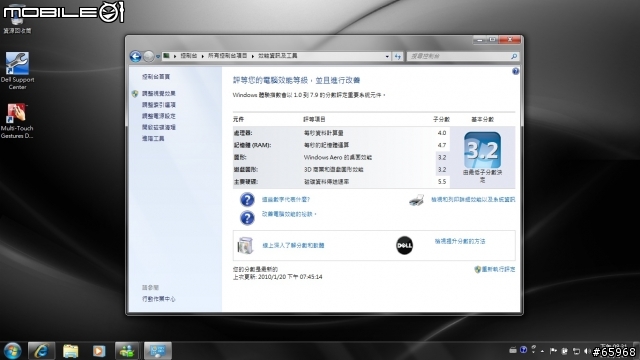This screenshot has width=640, height=360.
Task: Click the search magnifier icon
Action: click(514, 56)
